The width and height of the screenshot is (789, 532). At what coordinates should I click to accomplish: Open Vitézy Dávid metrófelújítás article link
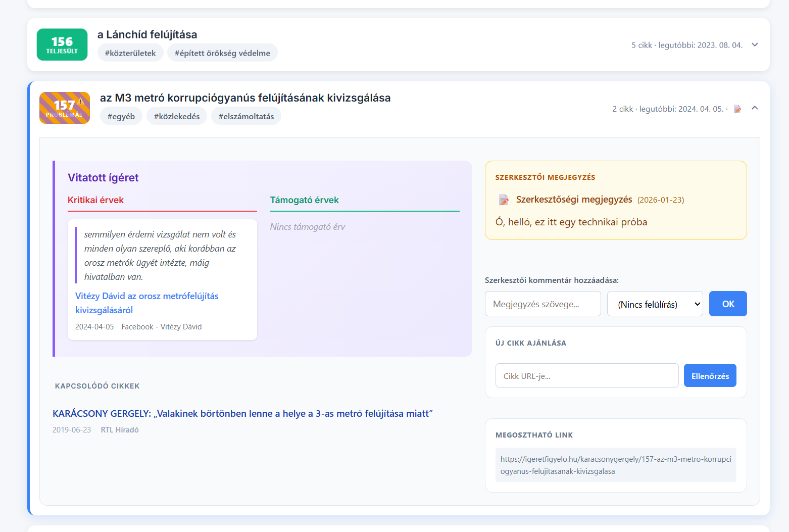point(147,303)
